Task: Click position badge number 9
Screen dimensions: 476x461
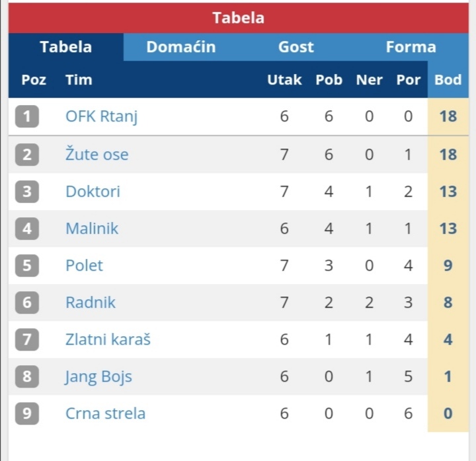Action: click(x=27, y=413)
